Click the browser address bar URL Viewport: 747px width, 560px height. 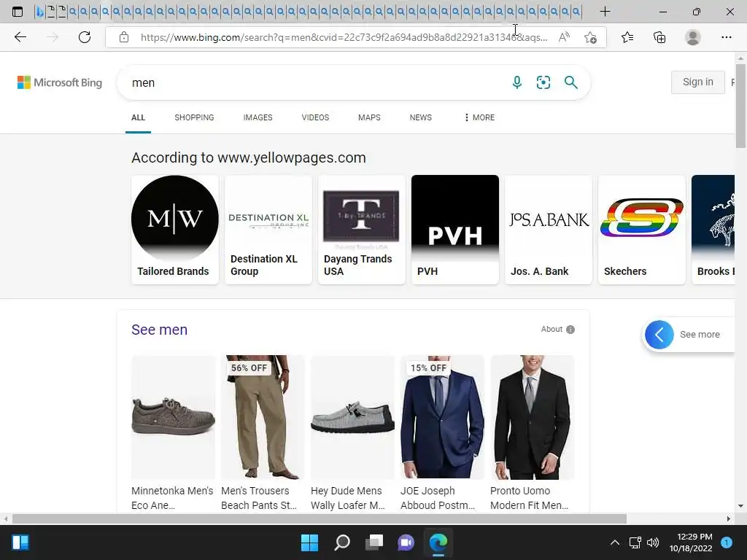click(344, 37)
